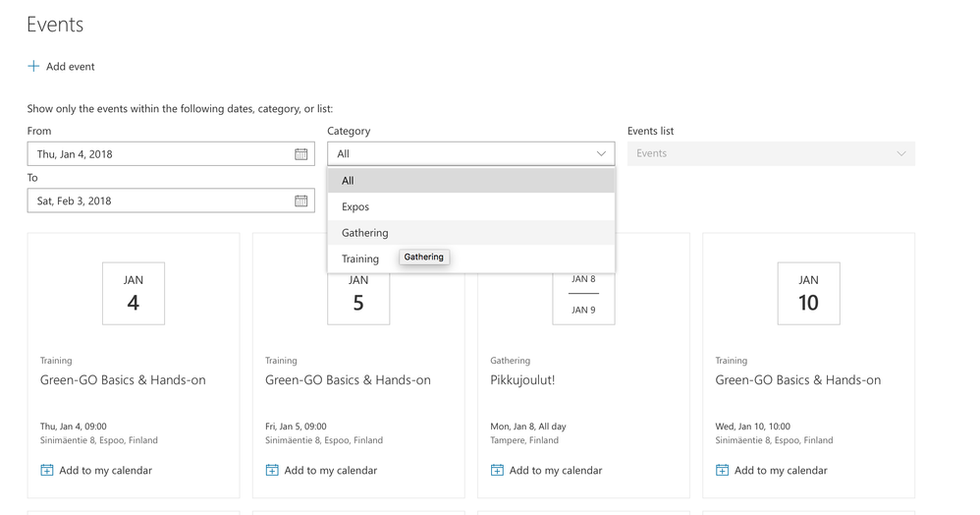Open the Pikkujoulut! event title
Viewport: 980px width, 515px height.
coord(522,380)
